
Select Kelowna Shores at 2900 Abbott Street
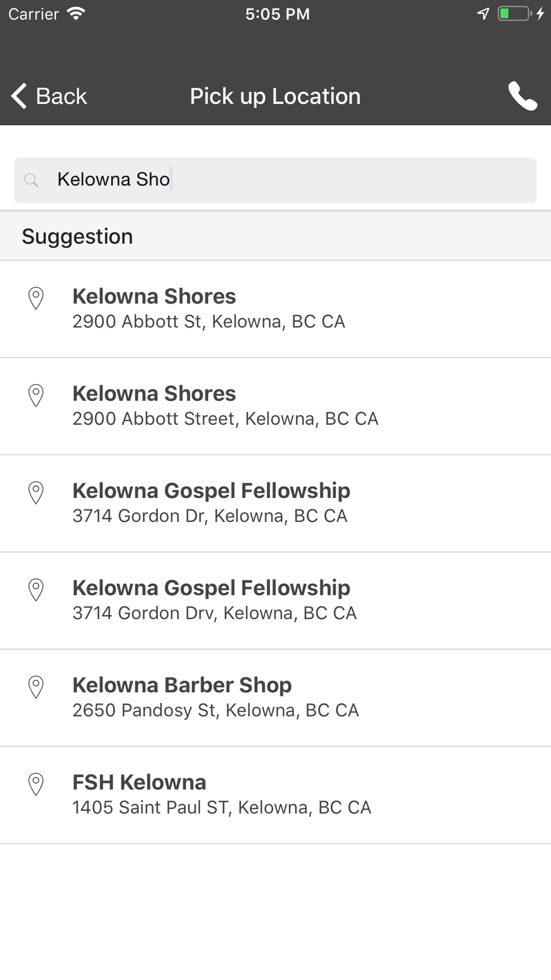(x=275, y=406)
